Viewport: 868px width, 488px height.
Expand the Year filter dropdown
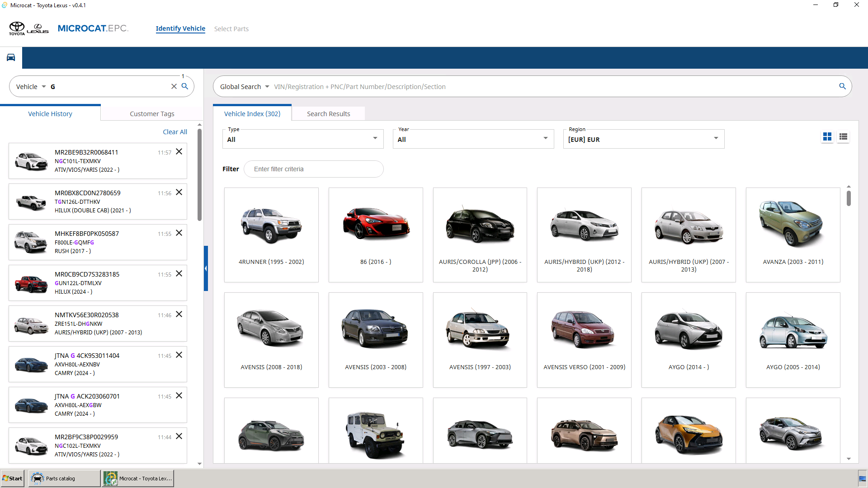(473, 139)
